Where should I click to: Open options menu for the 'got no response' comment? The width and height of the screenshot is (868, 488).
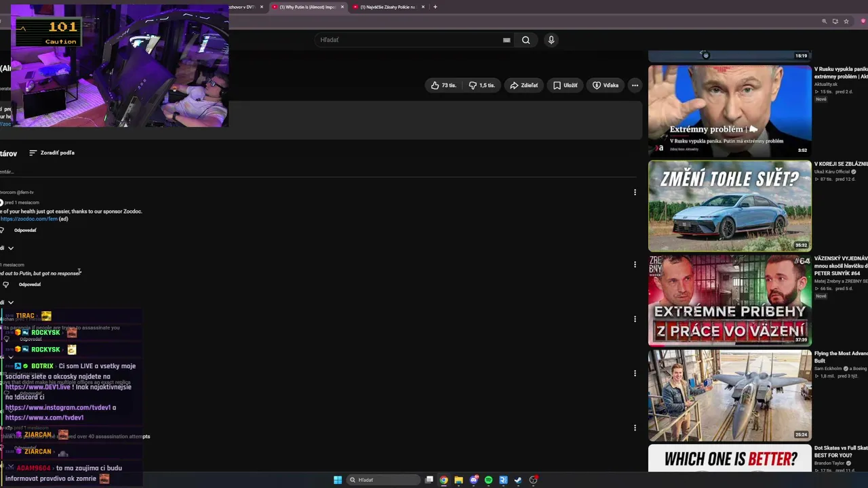point(635,264)
